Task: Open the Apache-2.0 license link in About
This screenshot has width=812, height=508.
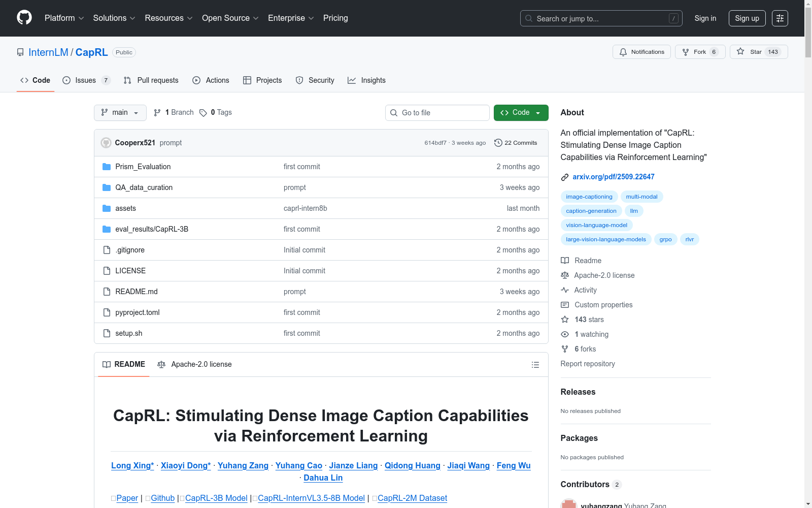Action: [598, 275]
